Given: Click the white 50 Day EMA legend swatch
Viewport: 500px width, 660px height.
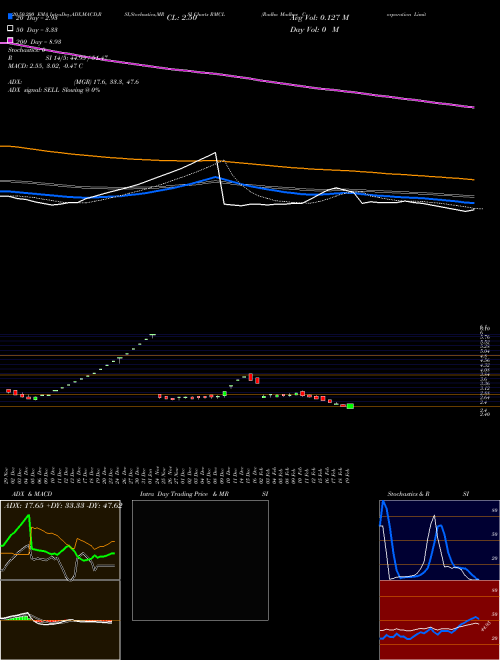Looking at the screenshot, I should (10, 29).
